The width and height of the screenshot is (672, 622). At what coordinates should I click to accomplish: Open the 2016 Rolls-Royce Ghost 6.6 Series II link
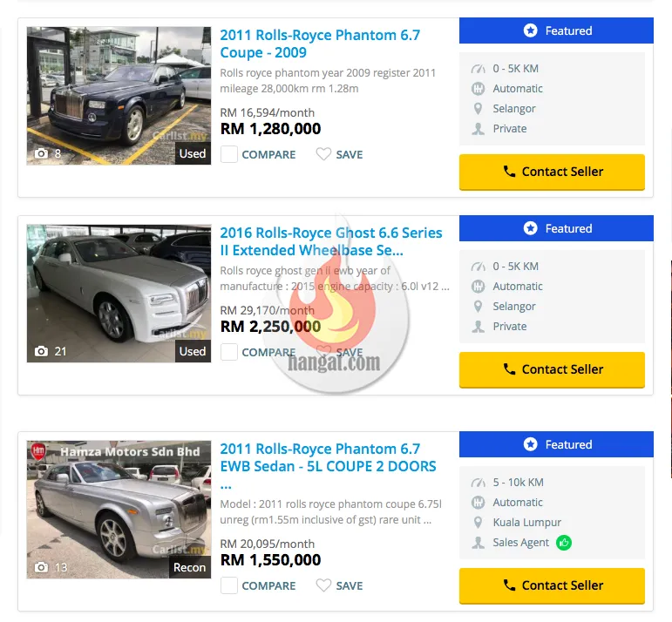[x=331, y=241]
